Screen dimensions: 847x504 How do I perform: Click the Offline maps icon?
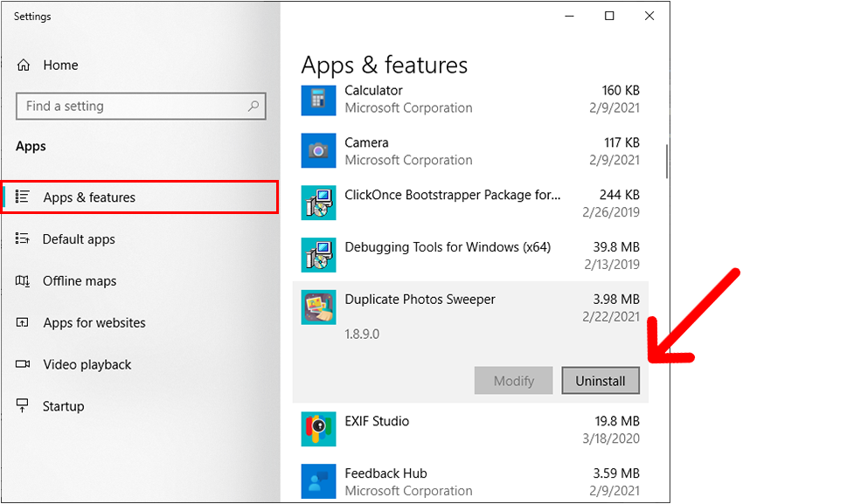point(22,280)
